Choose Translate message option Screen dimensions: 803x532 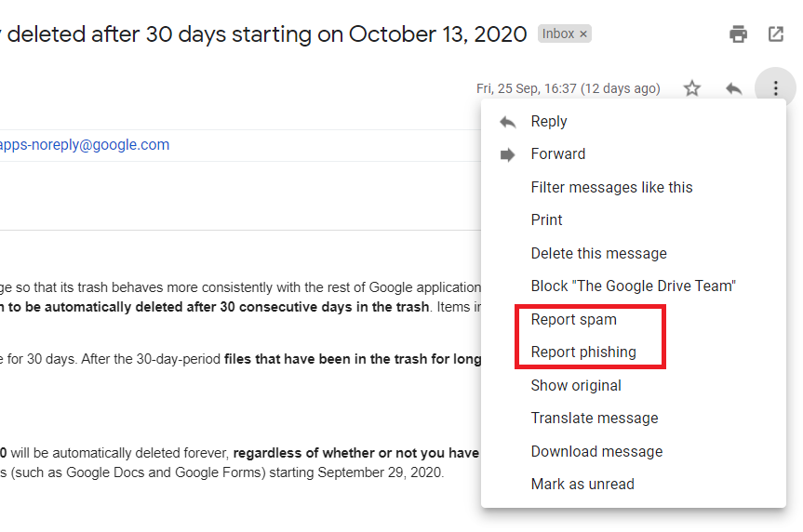tap(594, 419)
